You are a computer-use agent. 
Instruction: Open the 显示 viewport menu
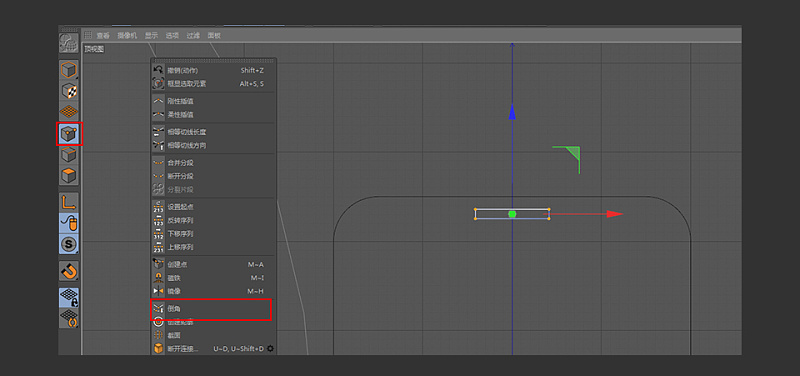(x=151, y=36)
